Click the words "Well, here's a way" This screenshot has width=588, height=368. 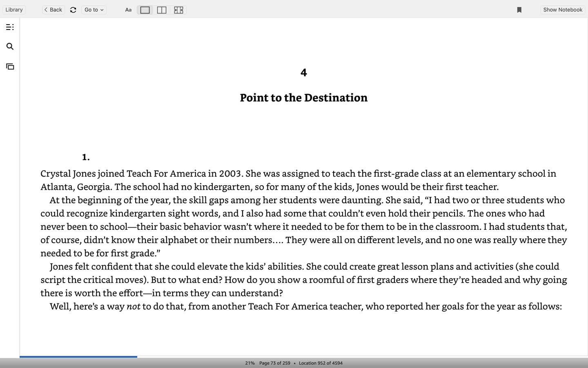87,306
